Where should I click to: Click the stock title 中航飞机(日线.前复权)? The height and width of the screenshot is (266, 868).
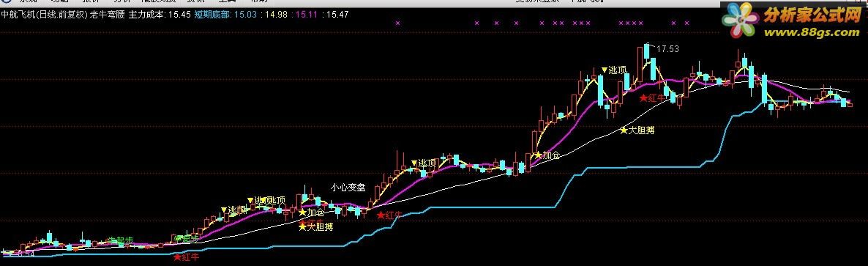point(45,15)
